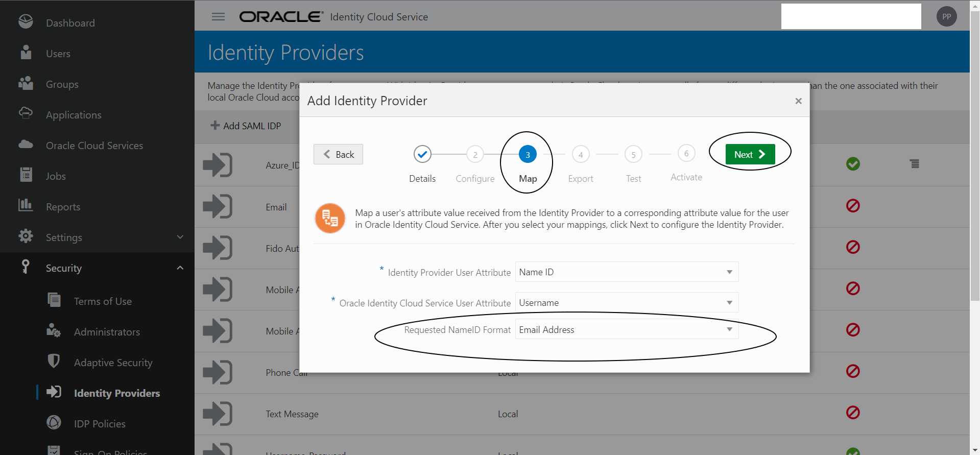Toggle the green active status on Azure IDP
This screenshot has width=980, height=455.
853,164
